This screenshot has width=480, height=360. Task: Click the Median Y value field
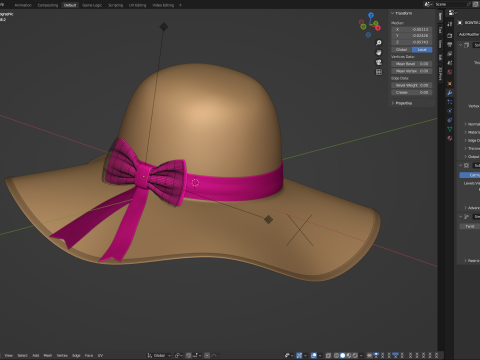pyautogui.click(x=412, y=36)
